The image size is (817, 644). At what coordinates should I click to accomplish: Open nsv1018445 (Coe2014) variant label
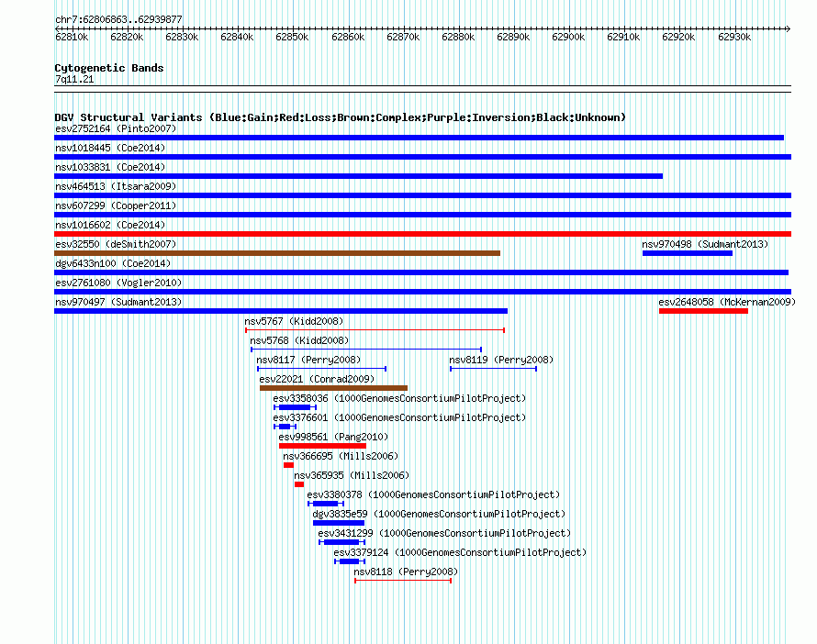tap(110, 148)
